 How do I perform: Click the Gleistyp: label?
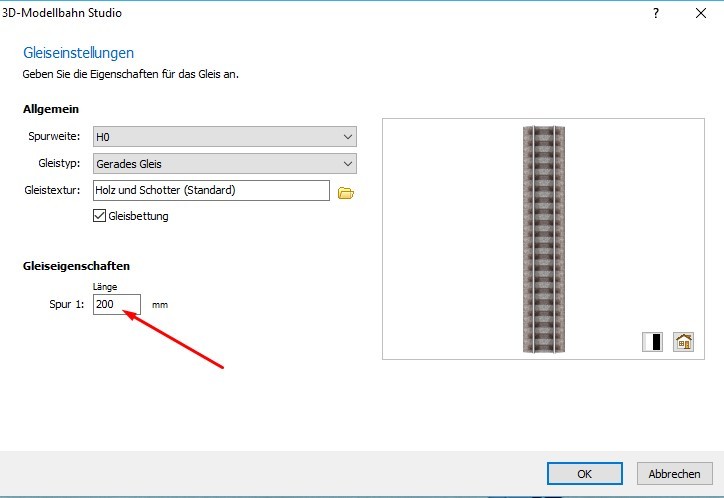(59, 163)
